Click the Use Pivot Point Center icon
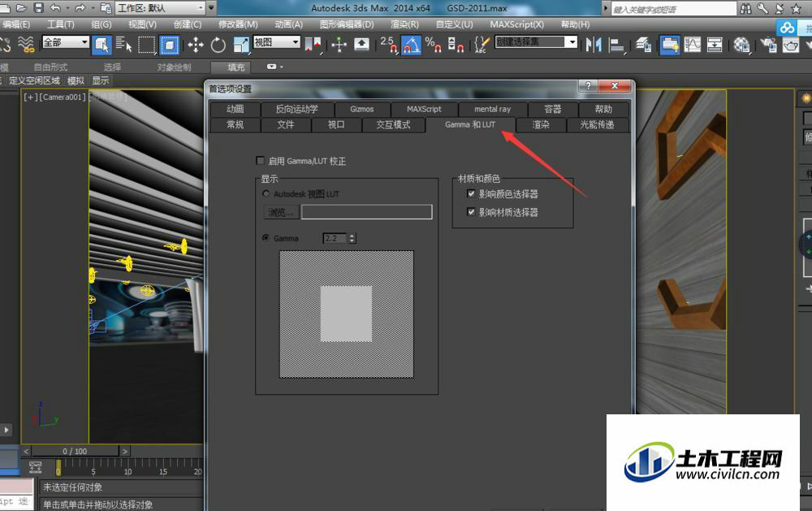Screen dimensions: 812x511 coord(313,45)
